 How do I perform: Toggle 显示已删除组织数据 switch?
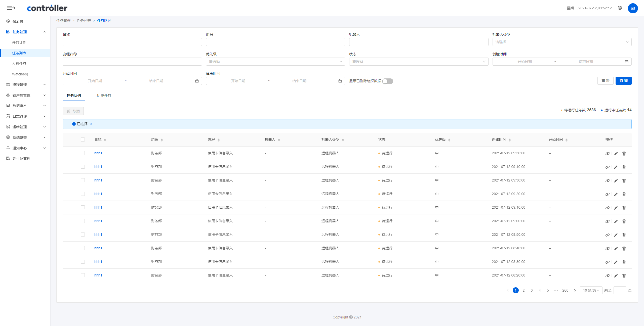[x=388, y=81]
